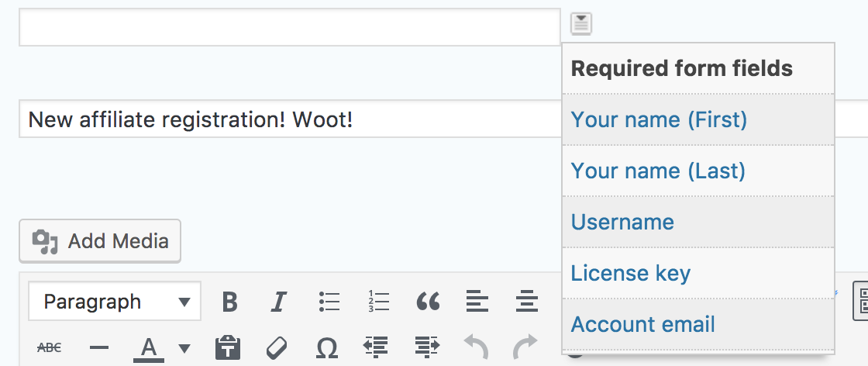Select the 'Your name (Last)' merge tag
The height and width of the screenshot is (366, 868).
[698, 171]
